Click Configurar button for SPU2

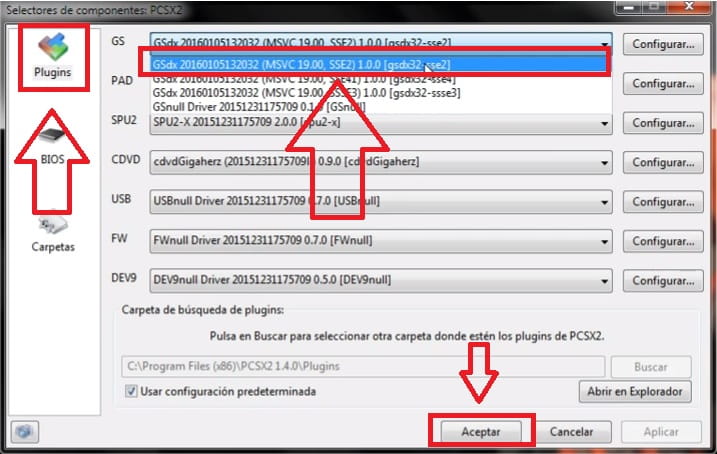[663, 123]
